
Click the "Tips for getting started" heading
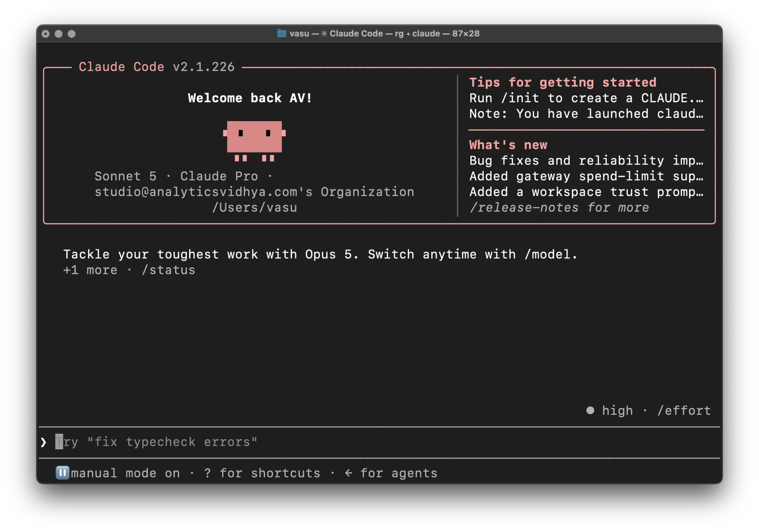(x=563, y=82)
